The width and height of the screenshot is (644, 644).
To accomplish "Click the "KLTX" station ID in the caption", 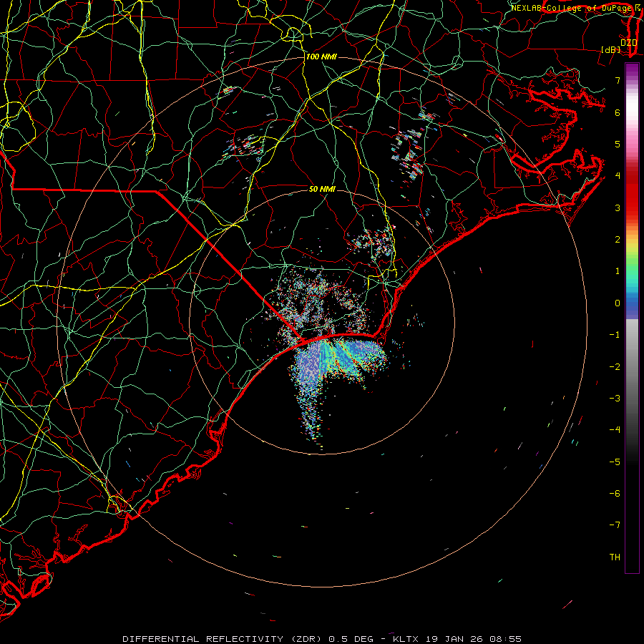I will 406,639.
